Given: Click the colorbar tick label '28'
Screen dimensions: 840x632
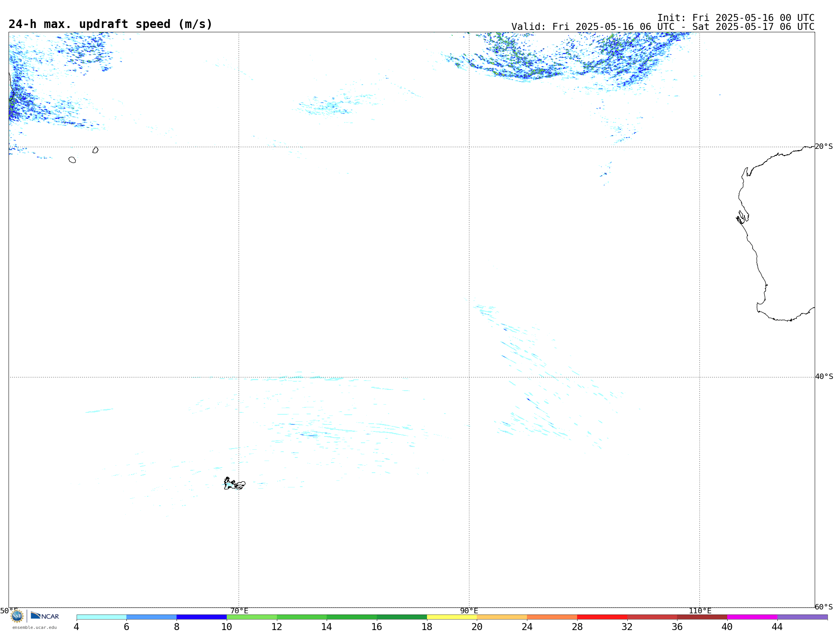Looking at the screenshot, I should click(577, 627).
